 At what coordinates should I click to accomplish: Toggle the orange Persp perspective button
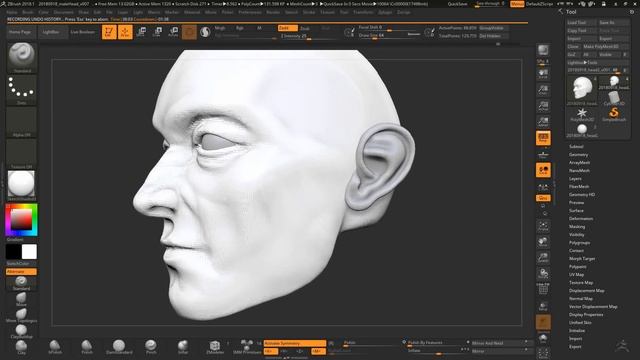[543, 138]
